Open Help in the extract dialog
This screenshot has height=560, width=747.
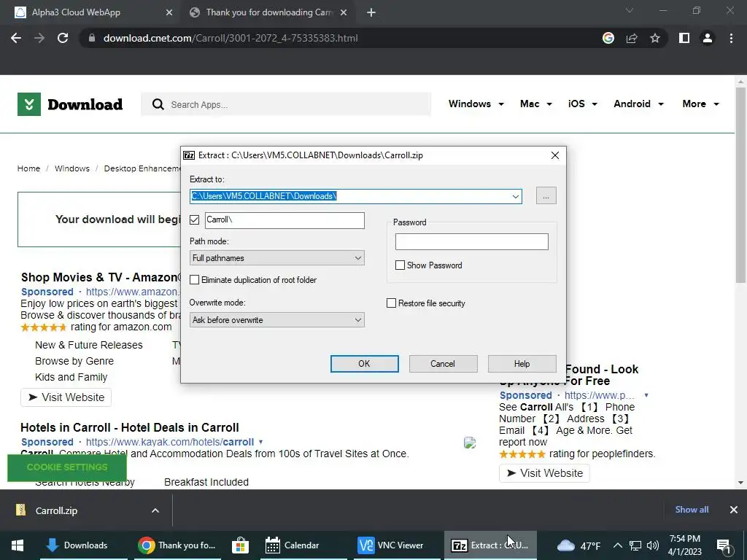click(522, 364)
